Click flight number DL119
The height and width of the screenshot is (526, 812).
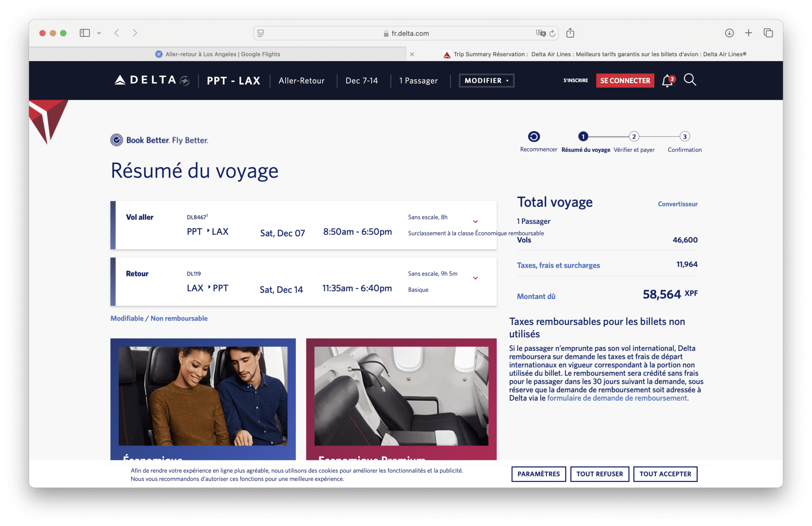tap(194, 274)
